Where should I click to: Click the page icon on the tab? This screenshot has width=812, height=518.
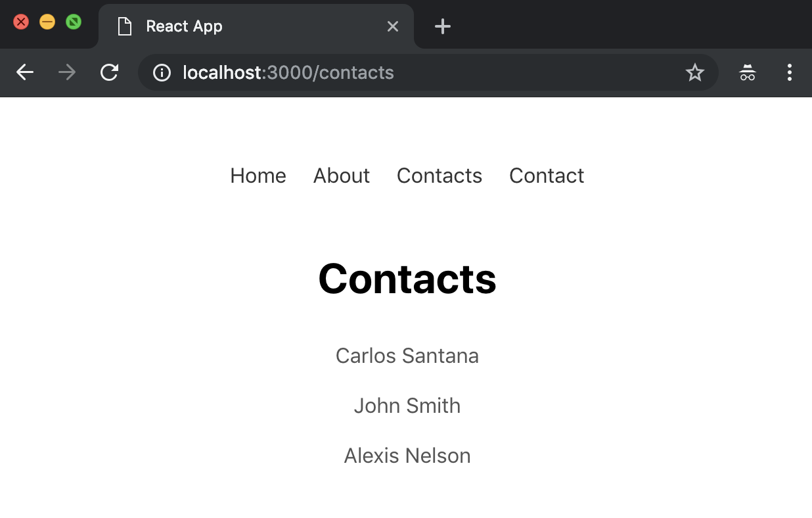click(x=124, y=26)
